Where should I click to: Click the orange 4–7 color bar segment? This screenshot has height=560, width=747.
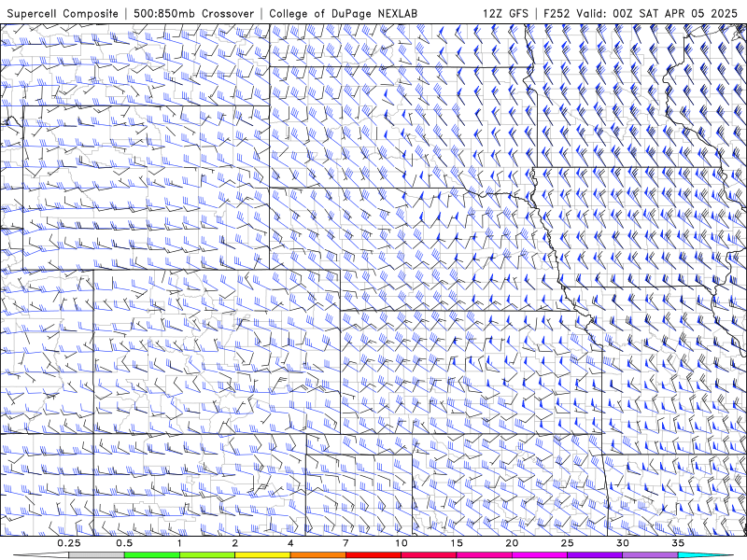317,555
